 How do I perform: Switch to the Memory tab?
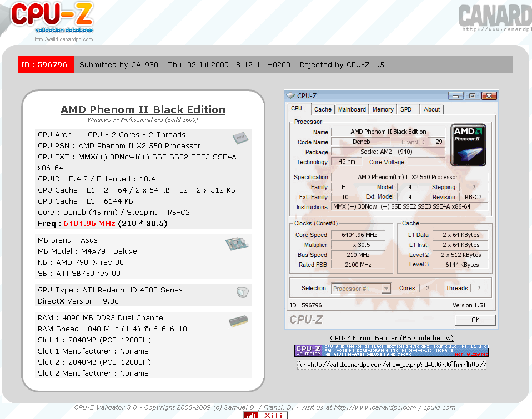[x=383, y=109]
